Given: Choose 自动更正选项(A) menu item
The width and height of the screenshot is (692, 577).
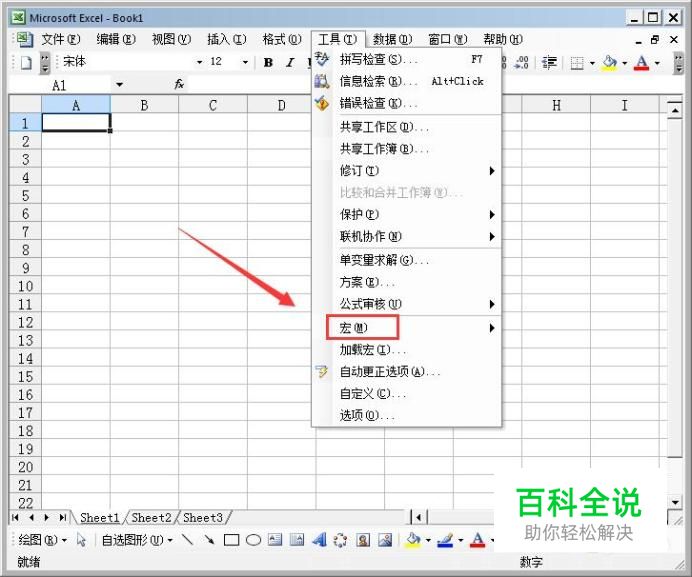Looking at the screenshot, I should point(407,372).
